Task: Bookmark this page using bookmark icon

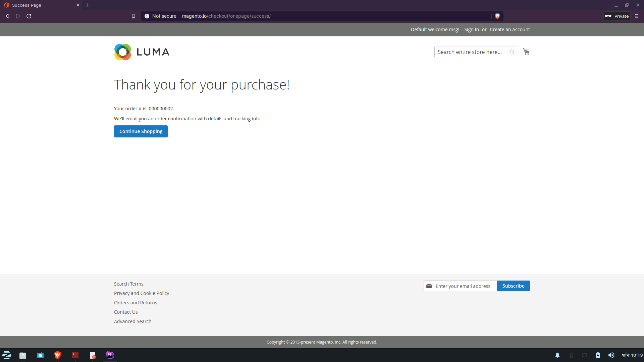Action: [x=133, y=16]
